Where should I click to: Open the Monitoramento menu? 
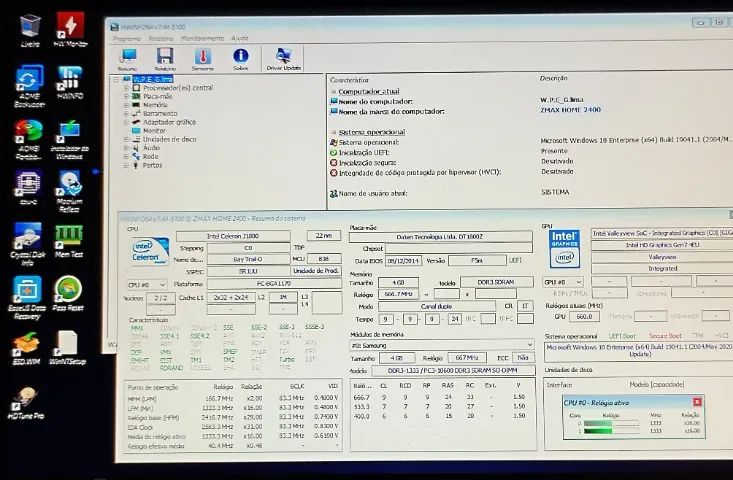tap(202, 38)
